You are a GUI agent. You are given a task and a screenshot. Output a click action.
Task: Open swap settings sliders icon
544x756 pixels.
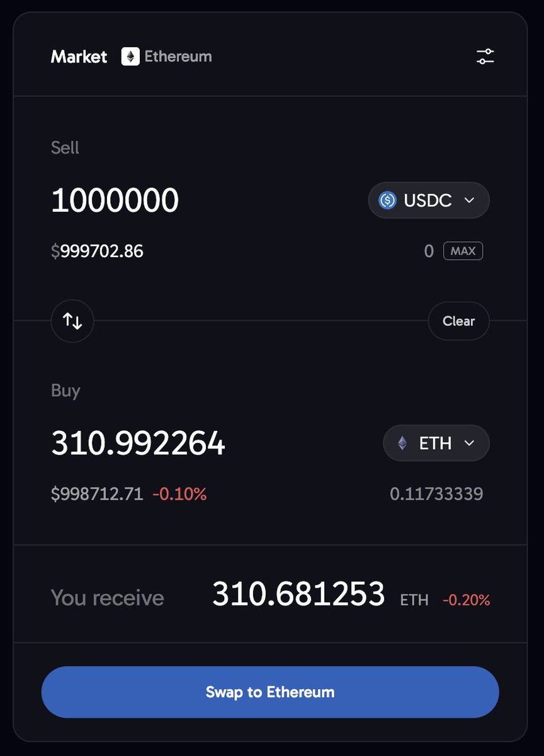coord(485,57)
